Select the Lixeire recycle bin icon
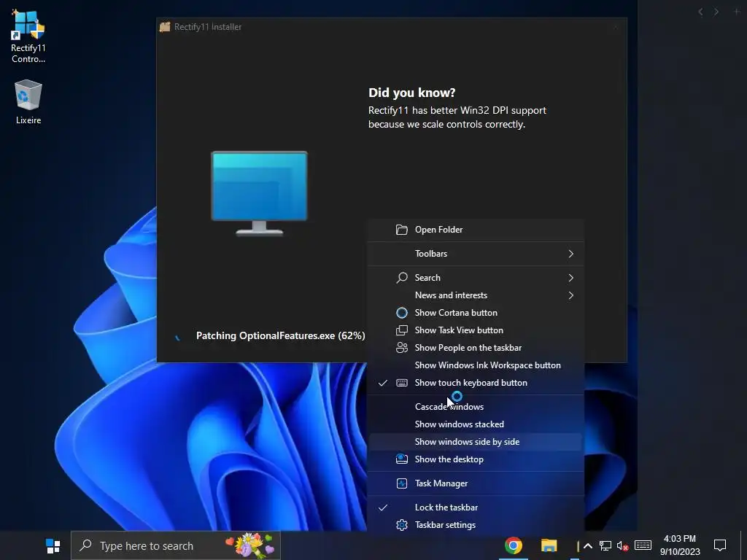 click(x=28, y=102)
